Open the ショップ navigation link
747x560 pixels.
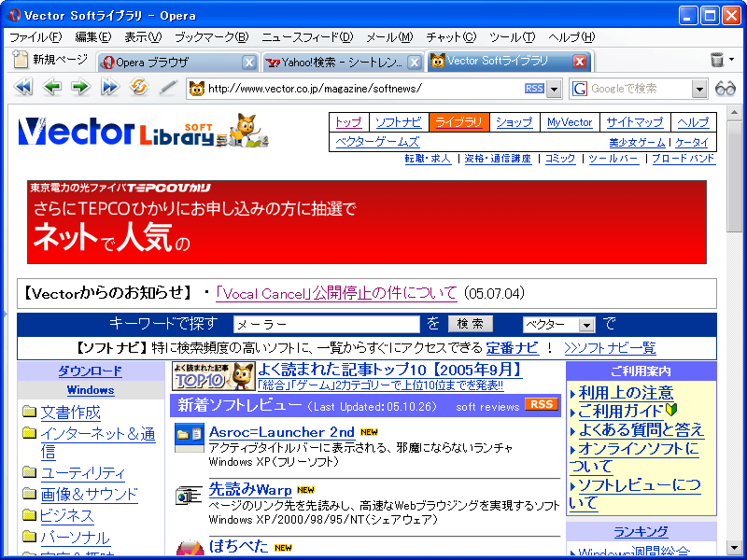(x=514, y=122)
